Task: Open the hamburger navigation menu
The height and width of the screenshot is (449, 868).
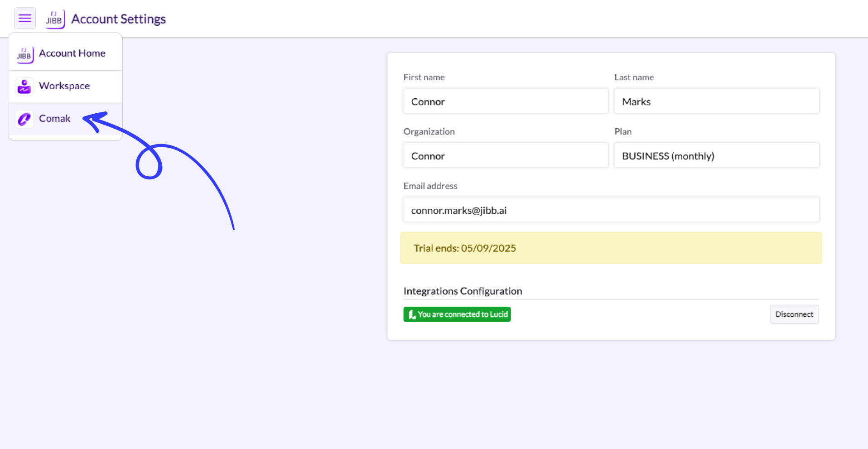Action: pyautogui.click(x=25, y=18)
